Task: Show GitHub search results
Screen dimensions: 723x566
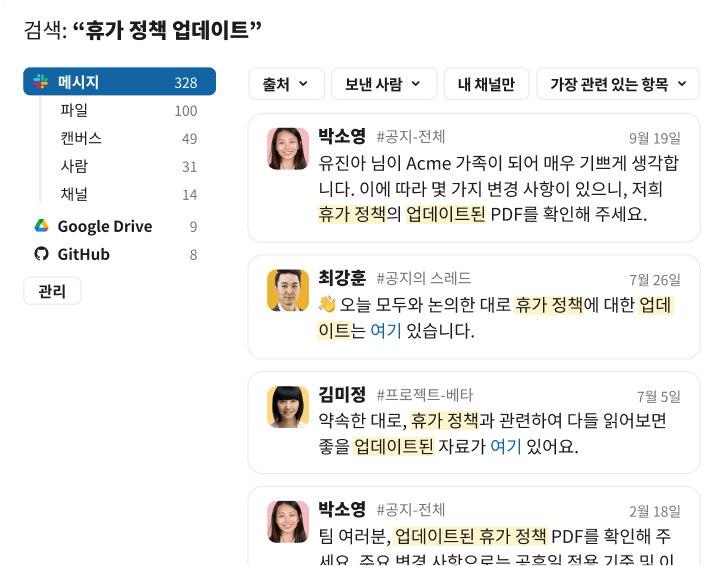Action: tap(119, 254)
